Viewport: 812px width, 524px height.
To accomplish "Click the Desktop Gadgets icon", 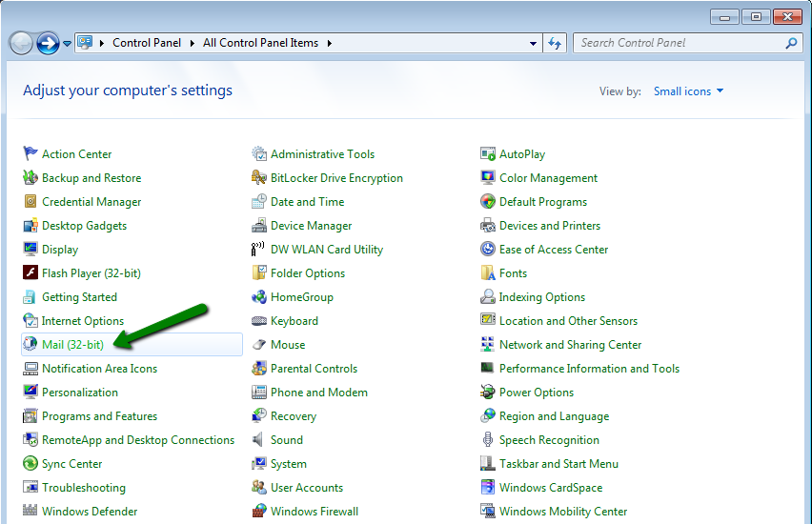I will [30, 225].
